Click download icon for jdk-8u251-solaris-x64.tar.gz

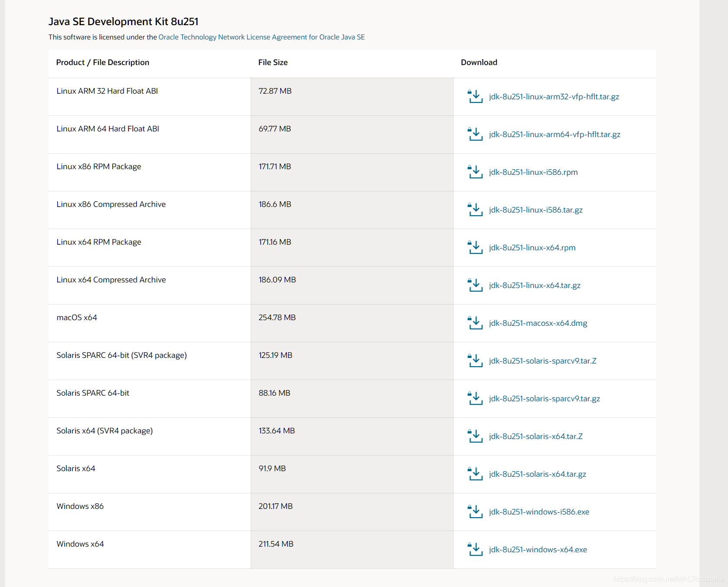click(475, 474)
